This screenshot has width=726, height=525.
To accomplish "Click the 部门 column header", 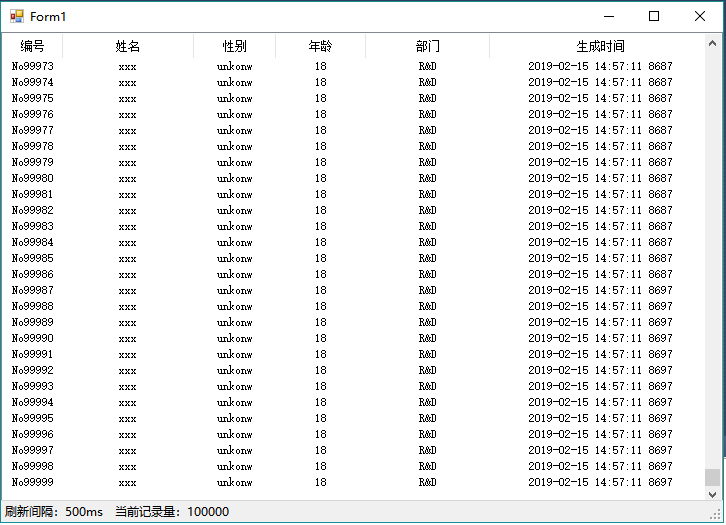I will point(427,46).
